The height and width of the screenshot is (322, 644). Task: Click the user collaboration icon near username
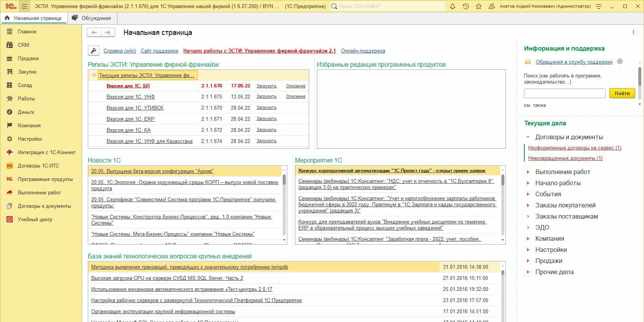pyautogui.click(x=492, y=6)
